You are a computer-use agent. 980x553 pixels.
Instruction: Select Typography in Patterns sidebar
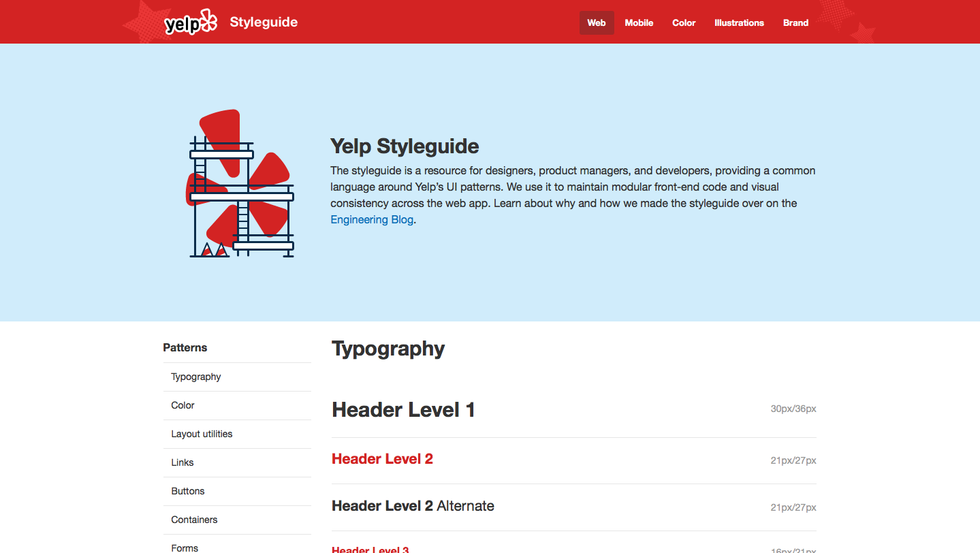(x=237, y=377)
